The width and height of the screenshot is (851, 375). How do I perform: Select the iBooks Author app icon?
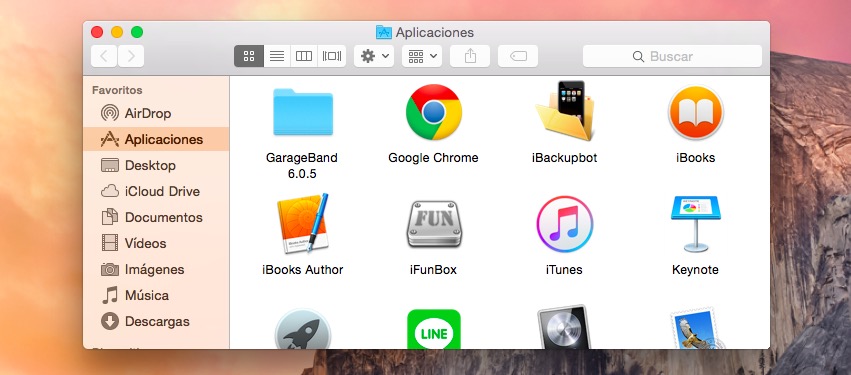tap(303, 223)
